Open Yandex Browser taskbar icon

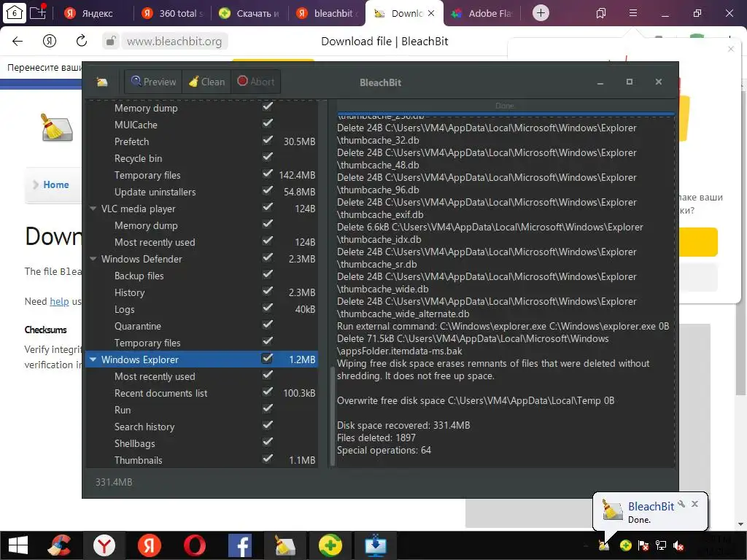click(x=104, y=545)
